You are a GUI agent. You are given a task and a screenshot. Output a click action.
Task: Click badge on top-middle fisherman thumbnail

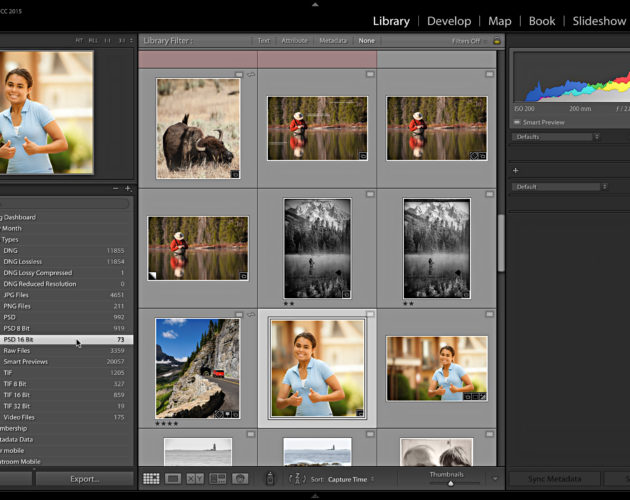point(363,156)
